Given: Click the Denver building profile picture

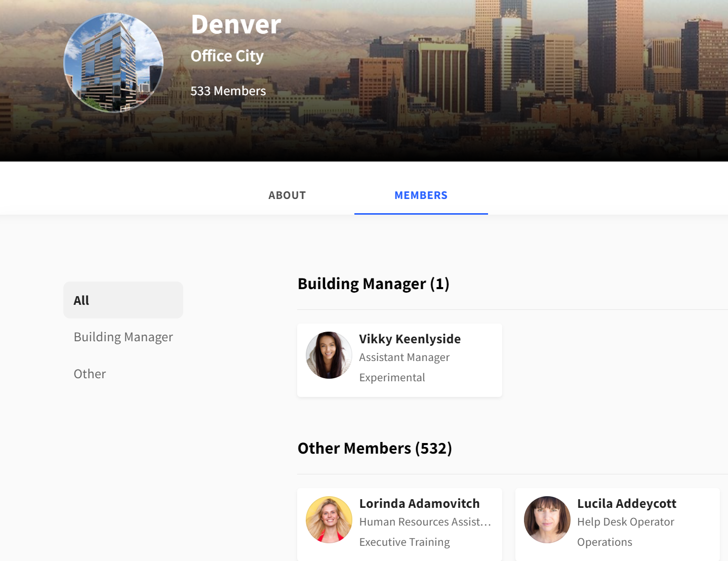Looking at the screenshot, I should (113, 63).
